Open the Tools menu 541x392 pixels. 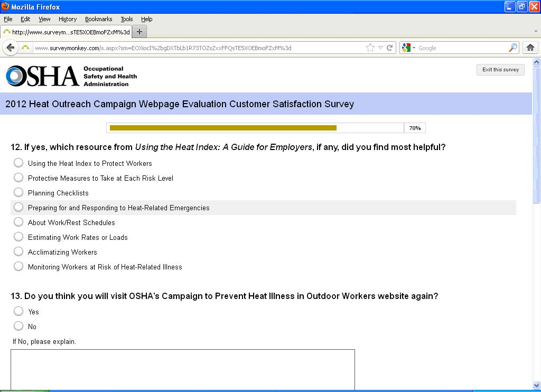point(127,19)
